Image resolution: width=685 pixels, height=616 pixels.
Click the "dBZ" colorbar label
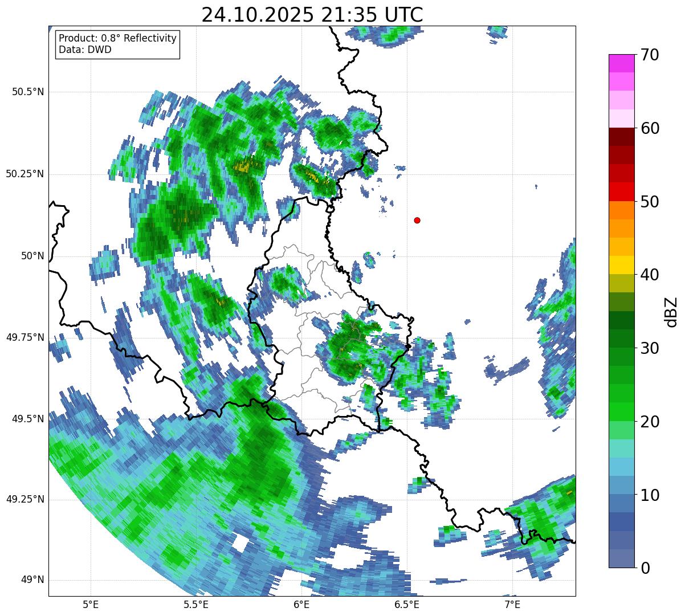[671, 311]
